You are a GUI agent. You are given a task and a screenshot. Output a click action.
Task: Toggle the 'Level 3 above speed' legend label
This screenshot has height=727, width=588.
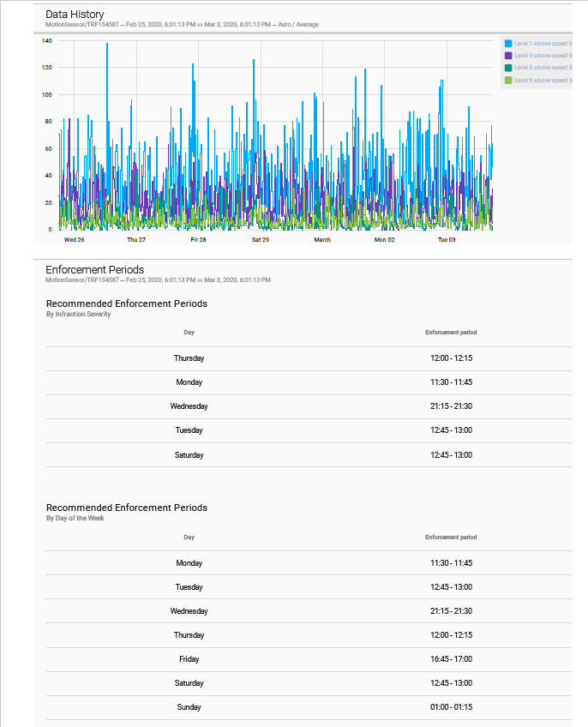543,55
